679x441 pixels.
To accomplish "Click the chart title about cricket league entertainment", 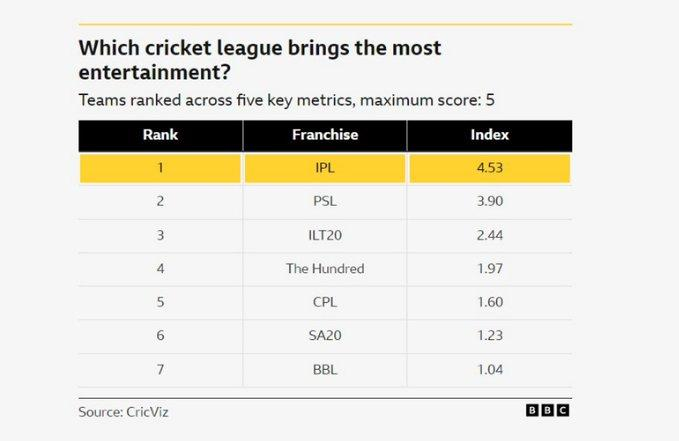I will [x=259, y=60].
